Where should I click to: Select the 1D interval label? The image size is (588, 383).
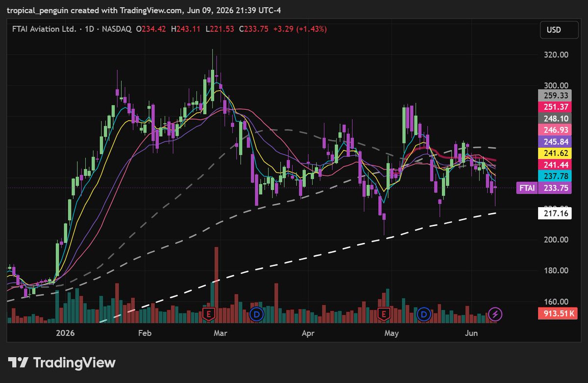(x=90, y=29)
